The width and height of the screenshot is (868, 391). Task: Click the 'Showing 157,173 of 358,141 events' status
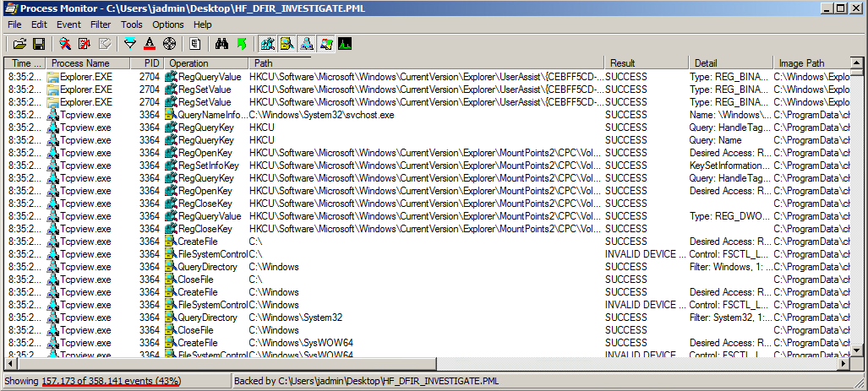pos(92,381)
